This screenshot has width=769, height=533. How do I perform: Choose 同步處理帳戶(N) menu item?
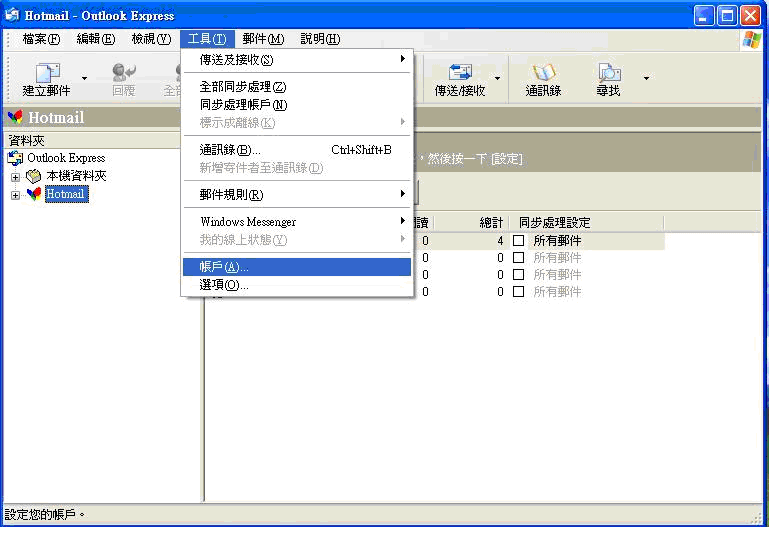297,105
